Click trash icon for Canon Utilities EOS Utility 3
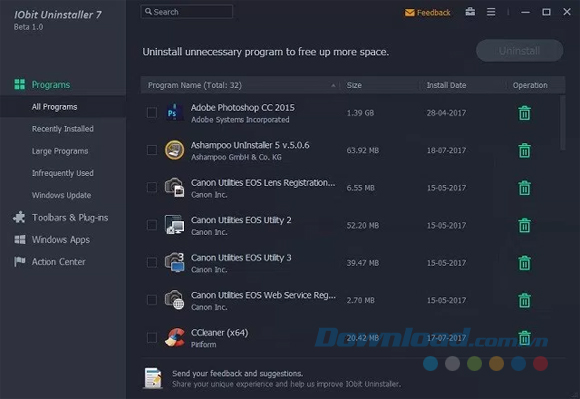 point(524,263)
